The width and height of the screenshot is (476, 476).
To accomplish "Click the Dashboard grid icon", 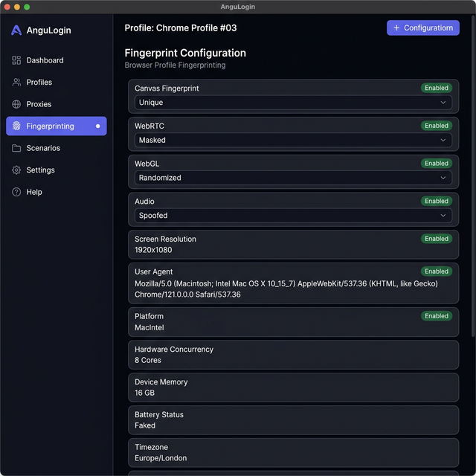I will coord(16,60).
